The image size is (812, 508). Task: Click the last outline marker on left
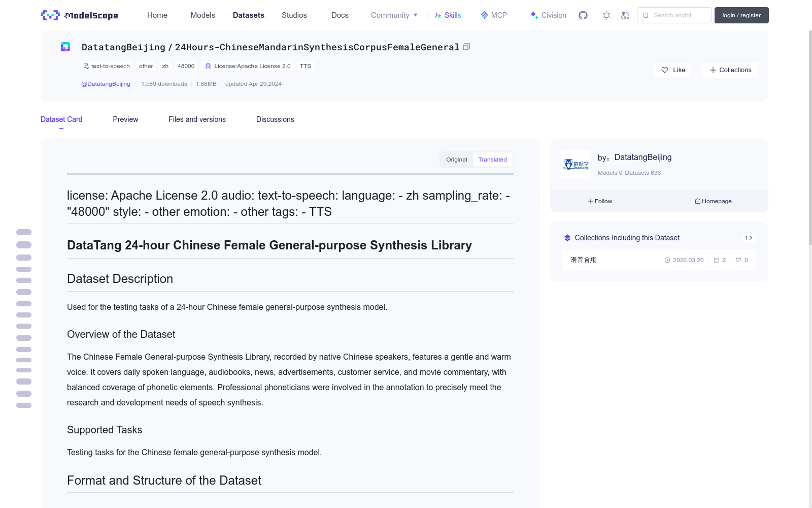pos(24,405)
